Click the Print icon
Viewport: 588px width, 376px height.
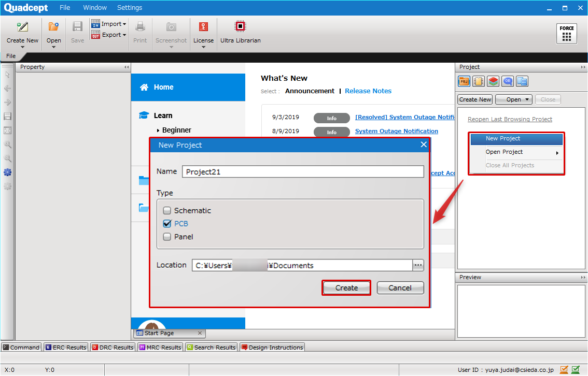(140, 26)
